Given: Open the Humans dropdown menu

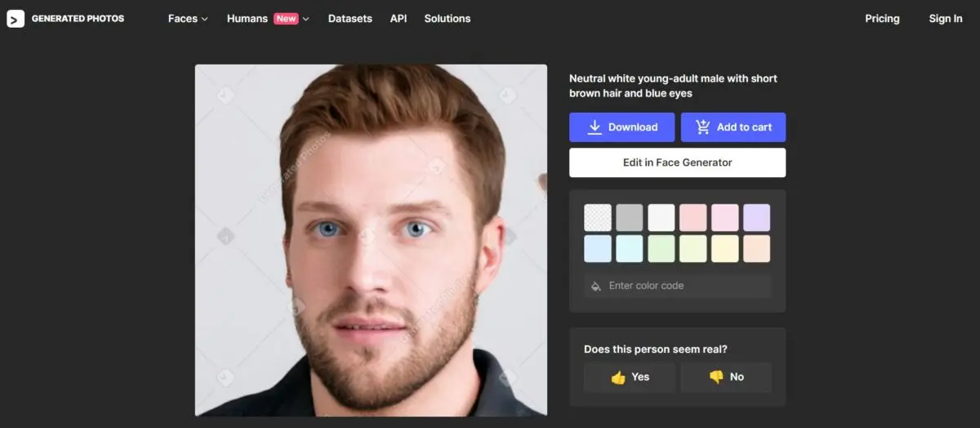Looking at the screenshot, I should (x=268, y=19).
